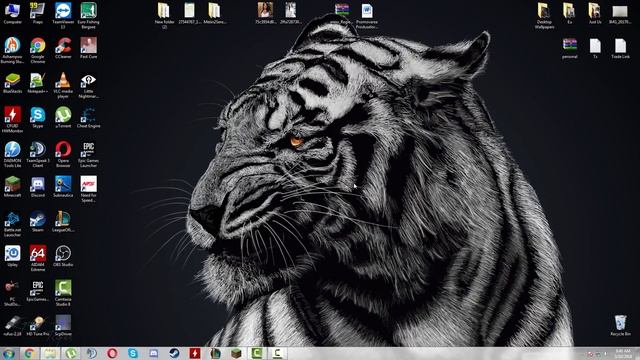Image resolution: width=640 pixels, height=360 pixels.
Task: Open the Just Us folder
Action: click(595, 13)
